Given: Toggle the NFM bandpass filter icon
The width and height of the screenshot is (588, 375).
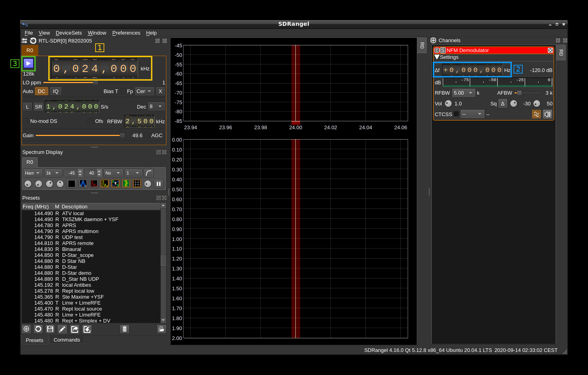Looking at the screenshot, I should [536, 114].
